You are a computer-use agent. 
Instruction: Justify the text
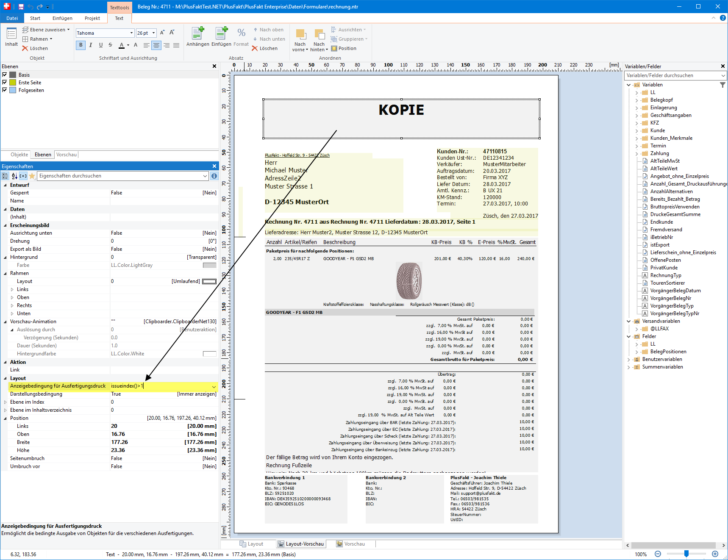pos(176,45)
